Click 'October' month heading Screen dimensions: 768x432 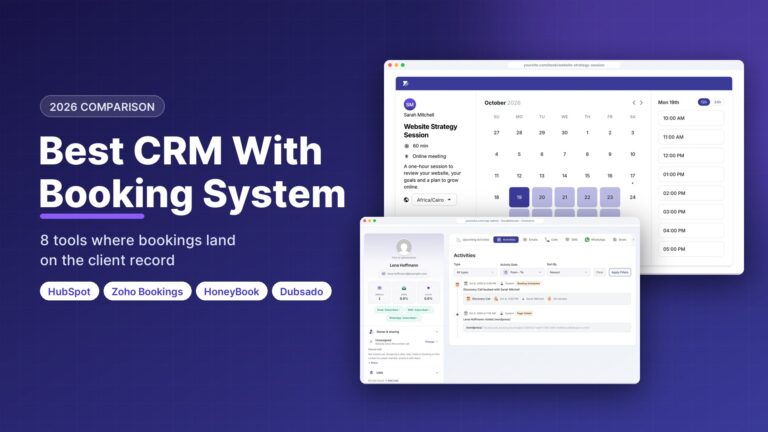pyautogui.click(x=495, y=103)
